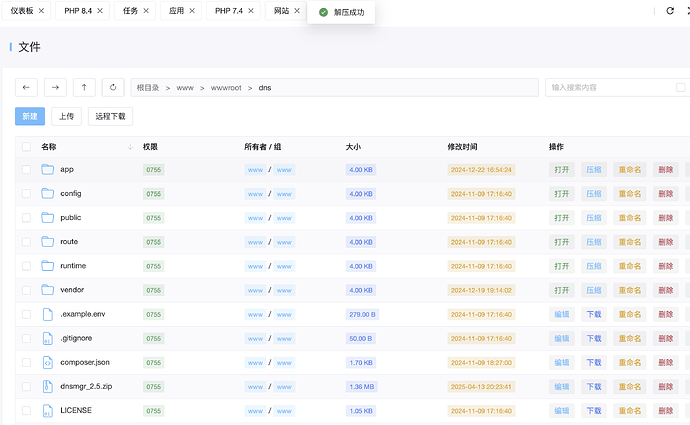This screenshot has height=425, width=690.
Task: Sort files by the name column arrow
Action: 129,147
